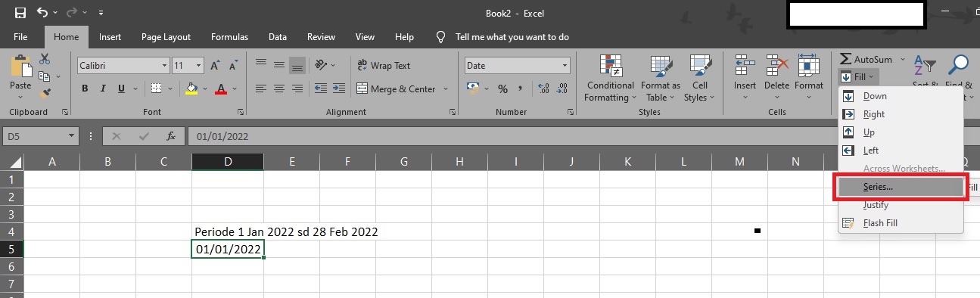The height and width of the screenshot is (298, 980).
Task: Select cell with Periode 1 Jan 2022 text
Action: click(x=228, y=231)
